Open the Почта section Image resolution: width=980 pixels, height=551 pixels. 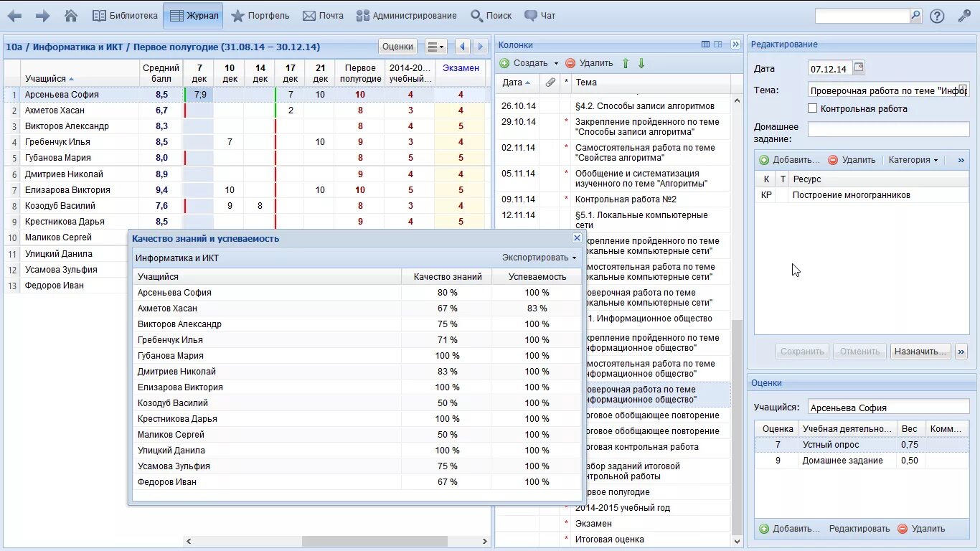tap(323, 16)
